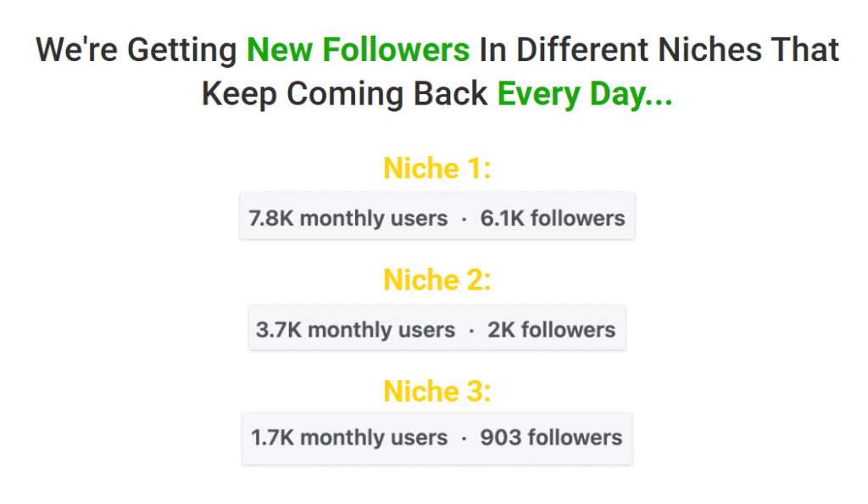Viewport: 868px width, 504px height.
Task: Click the green "Every Day..." headline text
Action: [x=585, y=93]
